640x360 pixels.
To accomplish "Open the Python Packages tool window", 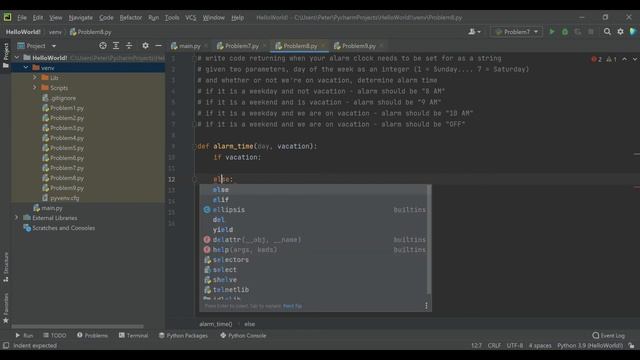I will [183, 336].
